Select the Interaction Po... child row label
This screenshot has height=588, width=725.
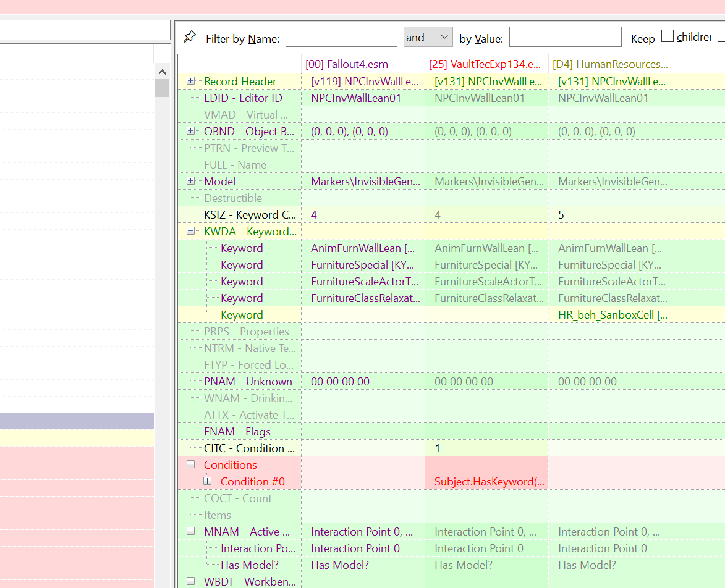click(258, 548)
